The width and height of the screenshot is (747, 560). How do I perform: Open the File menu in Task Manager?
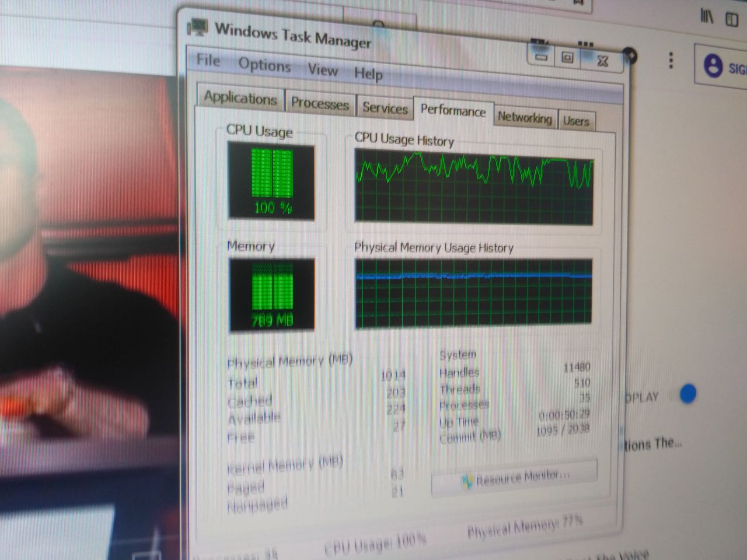(x=208, y=61)
